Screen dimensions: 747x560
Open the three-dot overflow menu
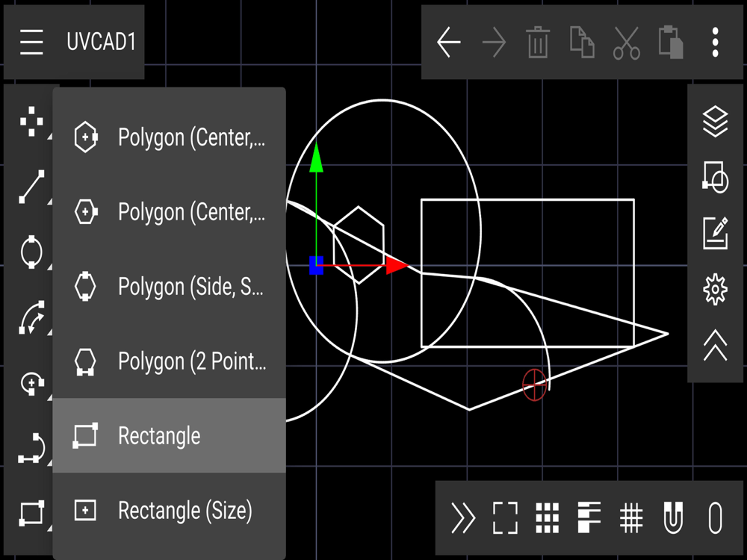coord(715,43)
